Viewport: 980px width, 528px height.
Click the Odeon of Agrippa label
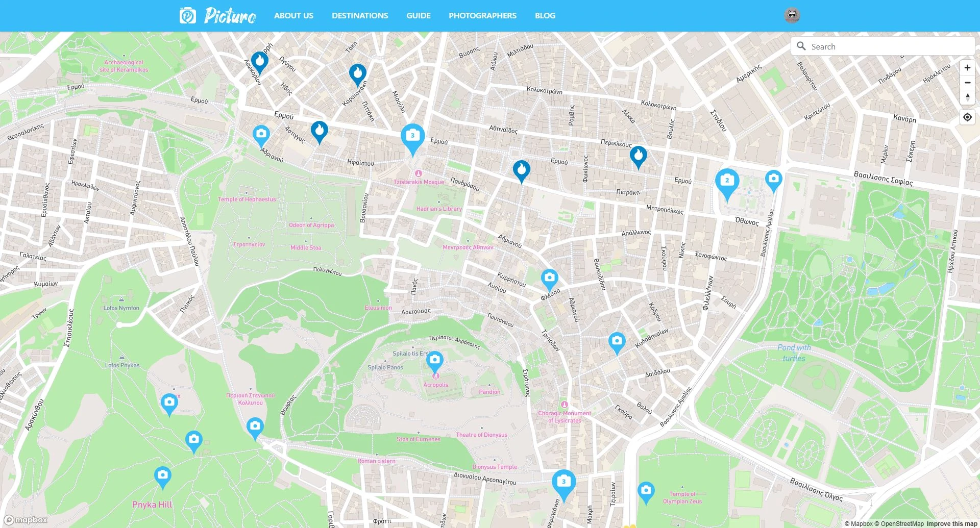[311, 225]
